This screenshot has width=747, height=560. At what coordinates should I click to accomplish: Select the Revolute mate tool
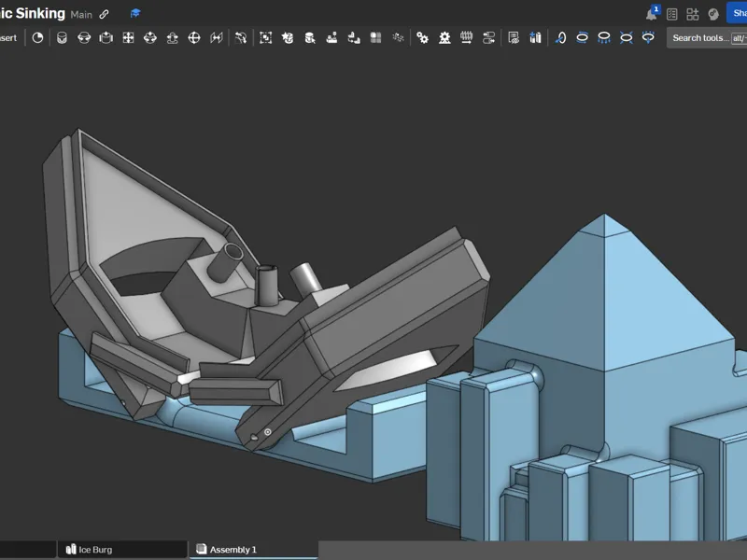84,37
